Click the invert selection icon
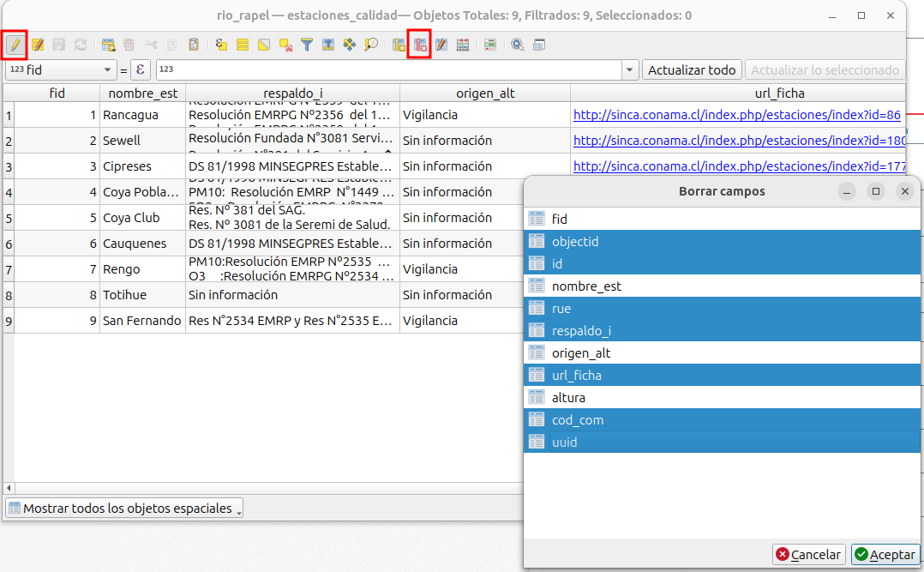 [264, 45]
